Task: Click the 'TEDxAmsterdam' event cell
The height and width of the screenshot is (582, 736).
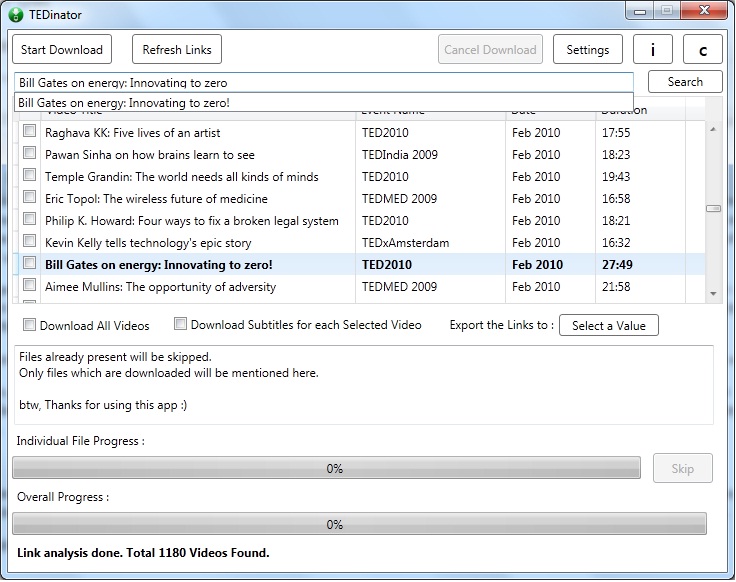Action: point(406,243)
